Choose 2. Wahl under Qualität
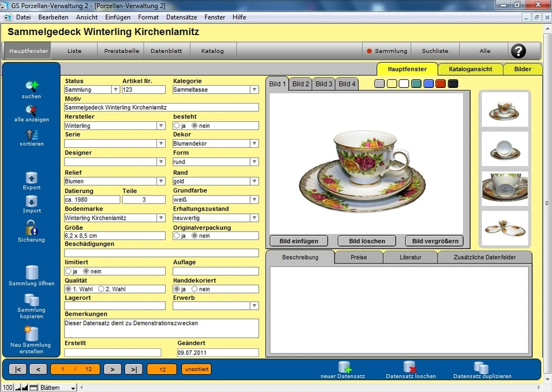The height and width of the screenshot is (392, 552). pos(101,289)
